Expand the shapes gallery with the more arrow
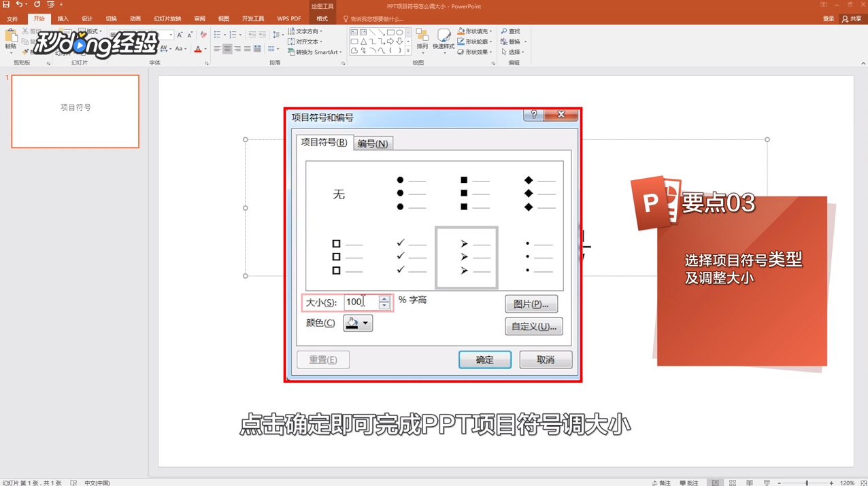This screenshot has width=868, height=486. 408,51
